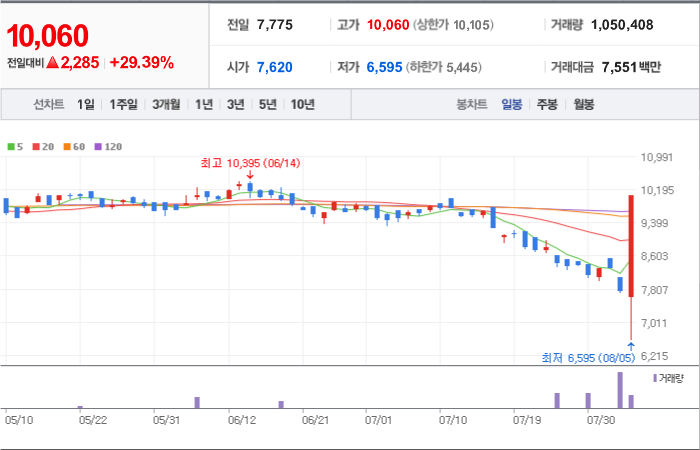Switch to 월봉 monthly candle chart

click(x=583, y=105)
